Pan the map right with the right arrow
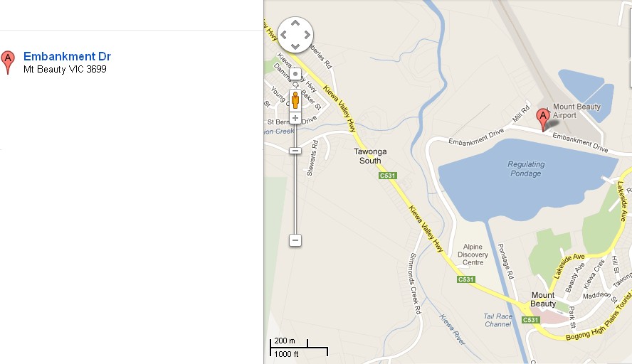 (x=307, y=35)
